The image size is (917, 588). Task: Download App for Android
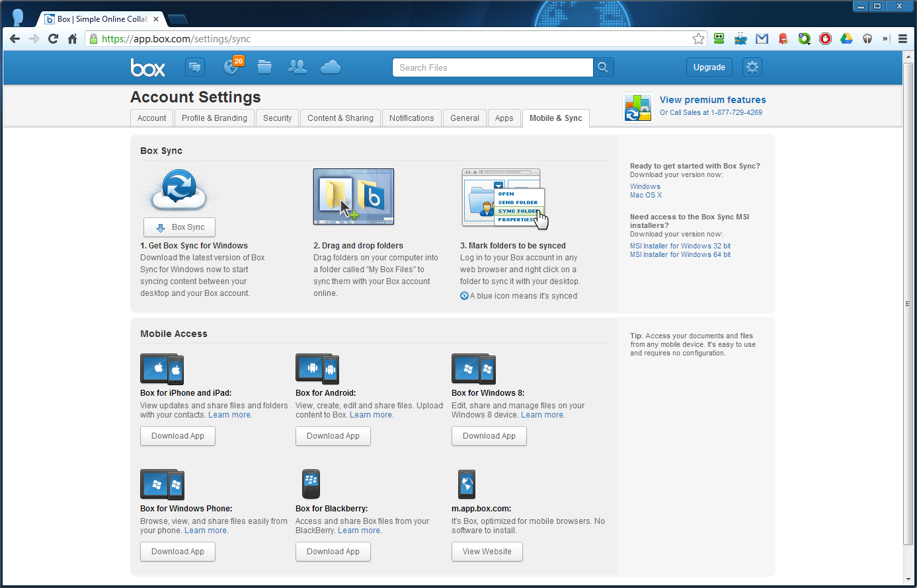(333, 436)
